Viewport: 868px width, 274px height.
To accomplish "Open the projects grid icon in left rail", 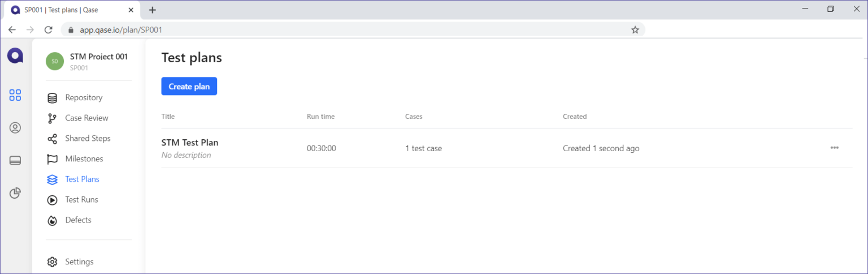I will tap(15, 95).
